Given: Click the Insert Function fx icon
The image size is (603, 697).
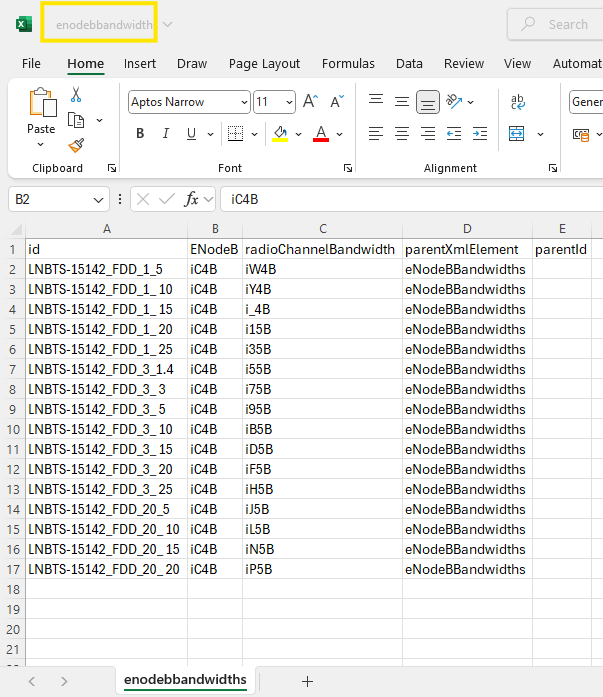Looking at the screenshot, I should pos(192,200).
